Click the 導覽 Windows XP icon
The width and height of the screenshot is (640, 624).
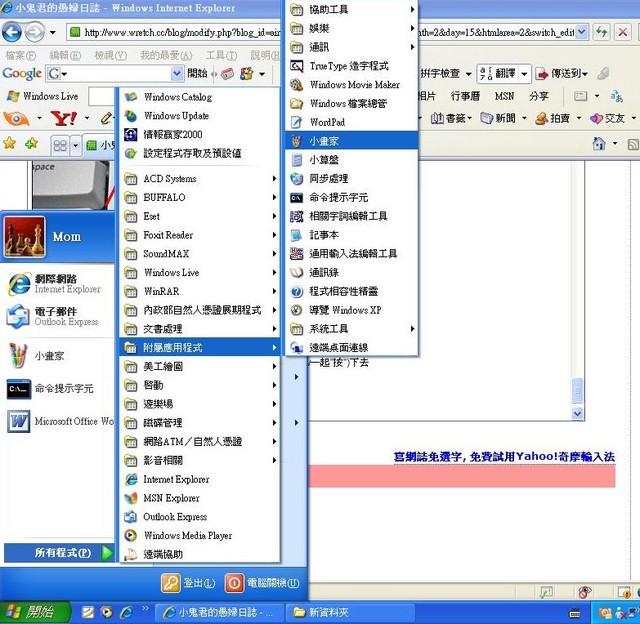296,310
